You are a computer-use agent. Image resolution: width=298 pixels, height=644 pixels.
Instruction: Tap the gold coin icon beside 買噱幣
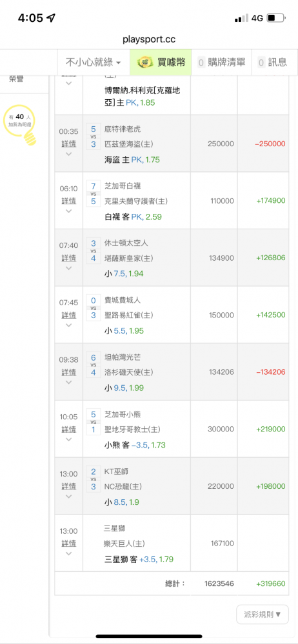[145, 62]
